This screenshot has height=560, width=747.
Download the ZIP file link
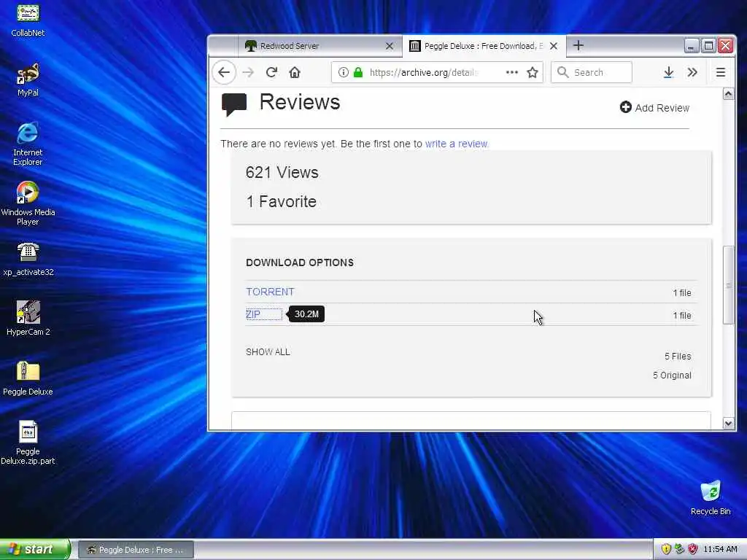(253, 314)
